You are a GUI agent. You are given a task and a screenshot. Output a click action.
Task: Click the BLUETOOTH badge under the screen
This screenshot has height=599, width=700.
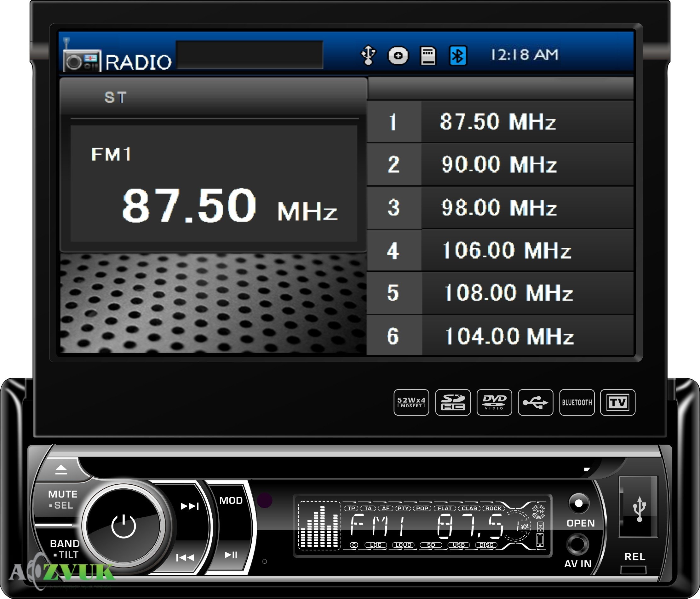(x=577, y=402)
